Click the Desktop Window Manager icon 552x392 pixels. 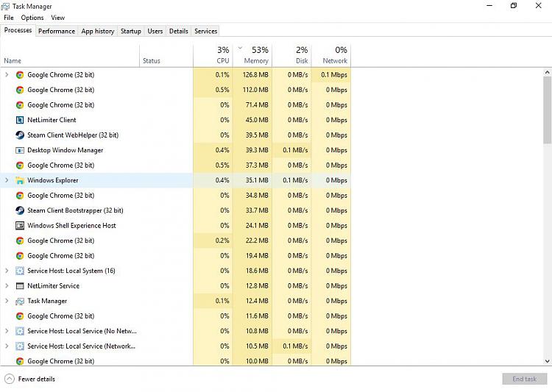20,150
